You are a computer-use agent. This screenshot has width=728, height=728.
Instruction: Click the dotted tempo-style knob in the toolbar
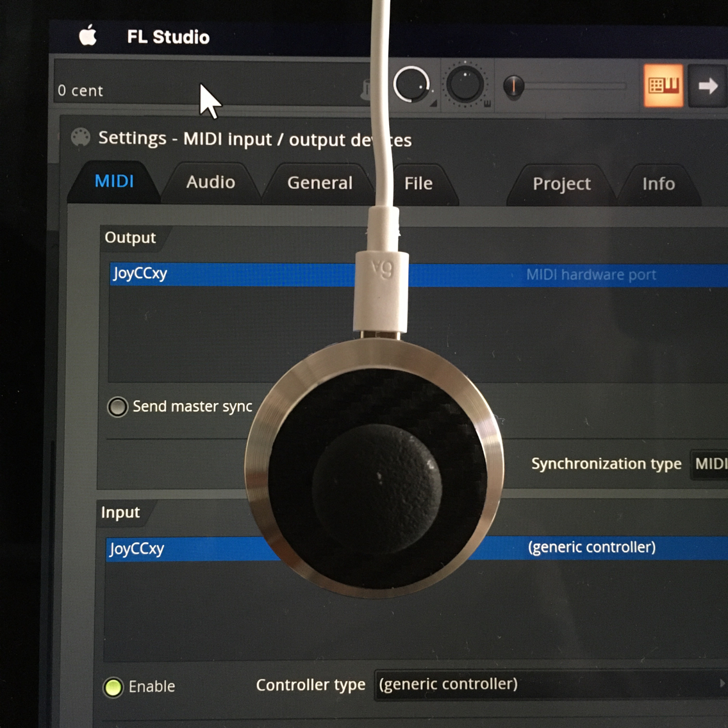[465, 83]
